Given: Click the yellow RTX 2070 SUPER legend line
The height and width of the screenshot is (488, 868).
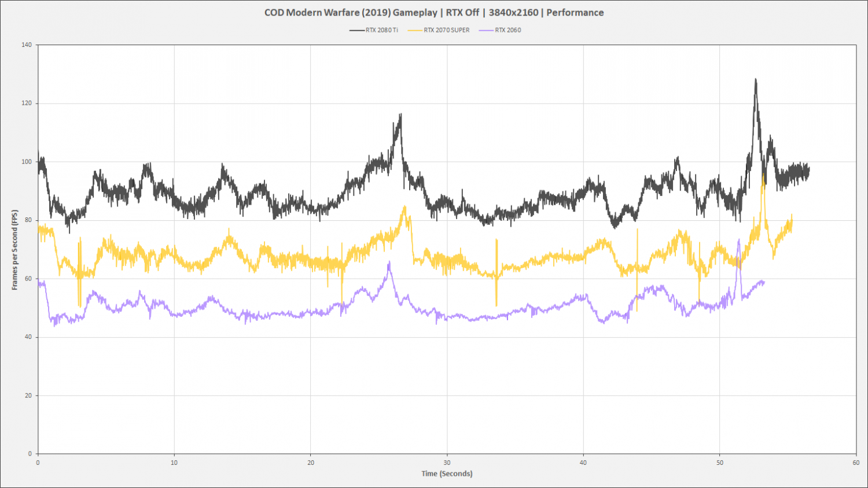Looking at the screenshot, I should (x=415, y=30).
